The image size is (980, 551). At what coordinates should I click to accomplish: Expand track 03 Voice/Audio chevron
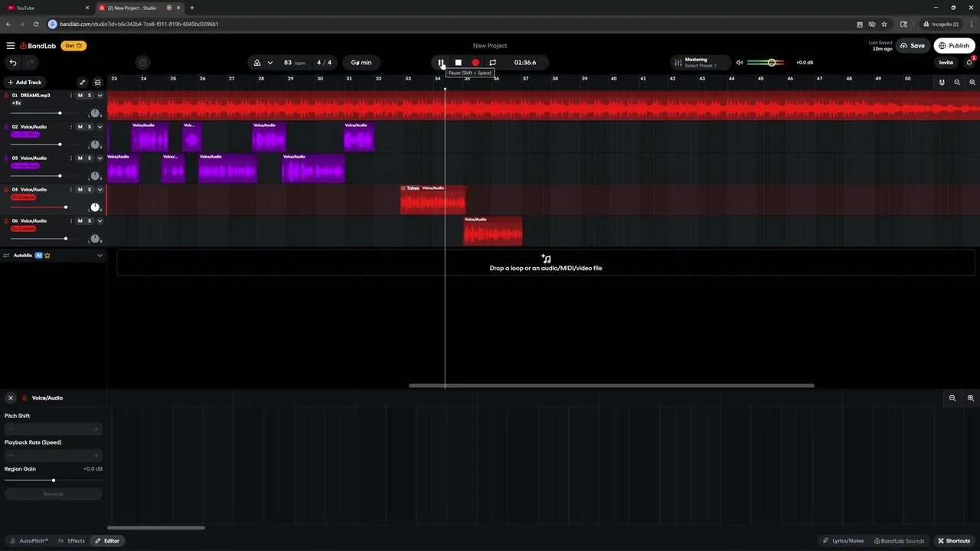pyautogui.click(x=100, y=158)
